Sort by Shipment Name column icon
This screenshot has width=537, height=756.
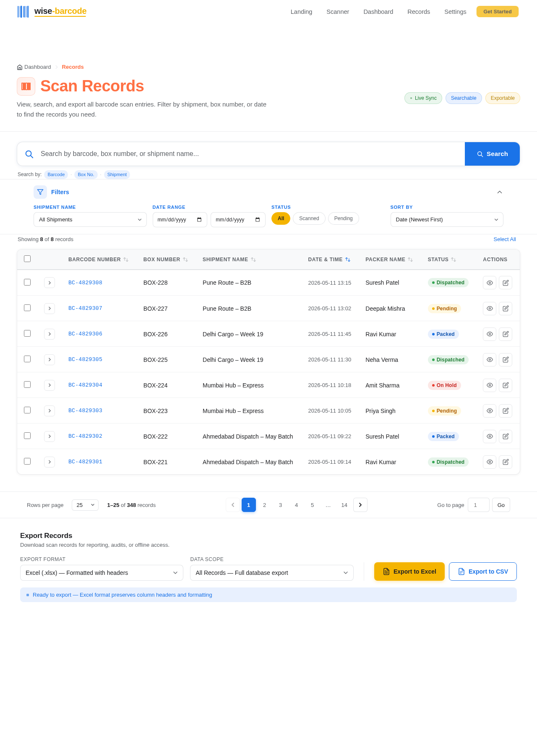(253, 260)
